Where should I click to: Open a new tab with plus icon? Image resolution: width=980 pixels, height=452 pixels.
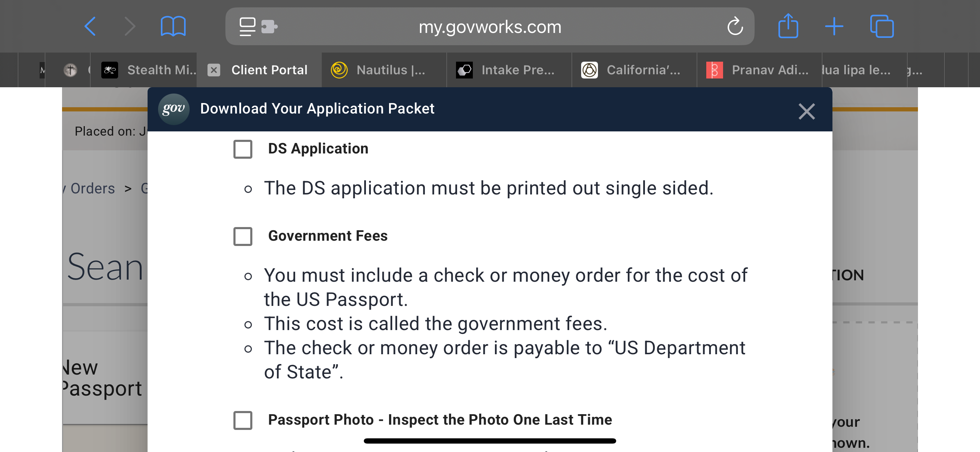click(834, 27)
